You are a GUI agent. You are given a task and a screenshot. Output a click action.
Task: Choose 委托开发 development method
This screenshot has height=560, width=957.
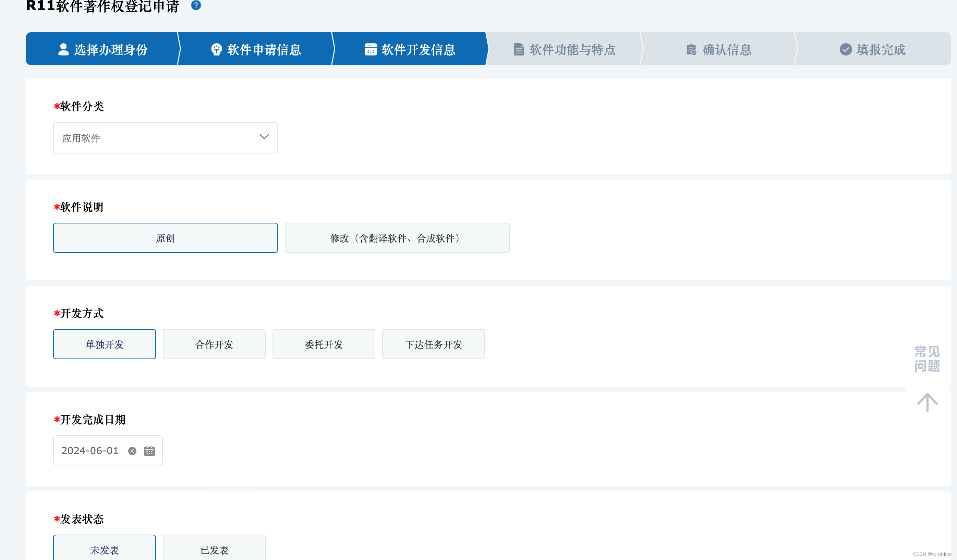pyautogui.click(x=324, y=344)
